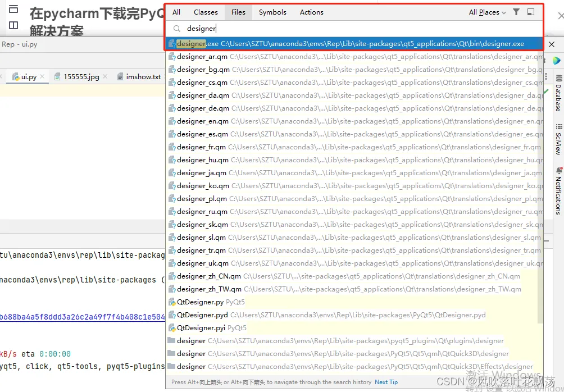Open the Database tool window

pyautogui.click(x=558, y=93)
